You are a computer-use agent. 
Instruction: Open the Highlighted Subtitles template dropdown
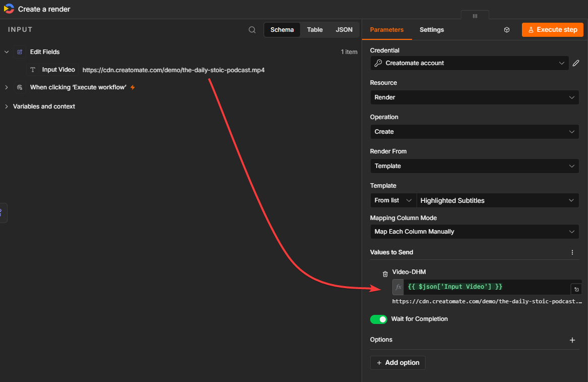coord(498,200)
